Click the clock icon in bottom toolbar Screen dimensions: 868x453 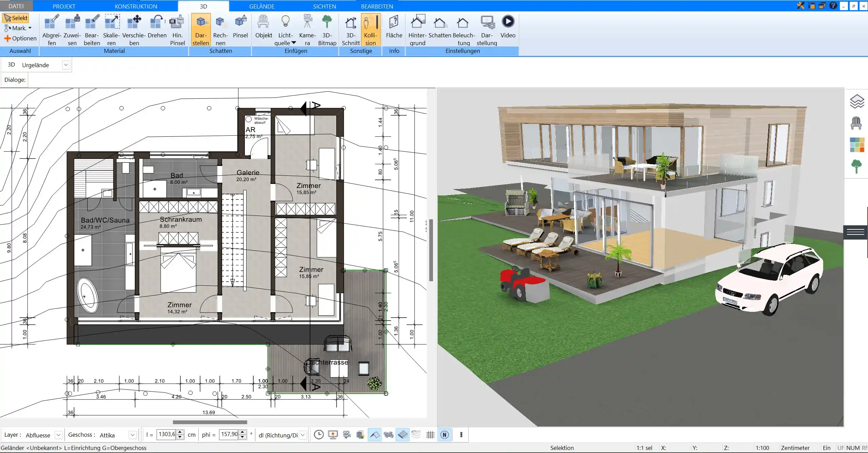click(x=319, y=435)
